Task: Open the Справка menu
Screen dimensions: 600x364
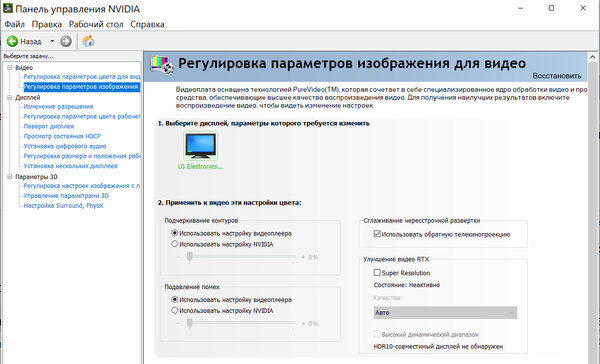Action: click(147, 24)
